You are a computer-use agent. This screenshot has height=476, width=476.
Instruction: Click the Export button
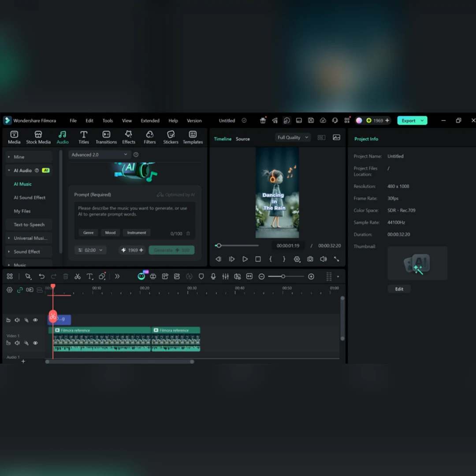point(408,120)
